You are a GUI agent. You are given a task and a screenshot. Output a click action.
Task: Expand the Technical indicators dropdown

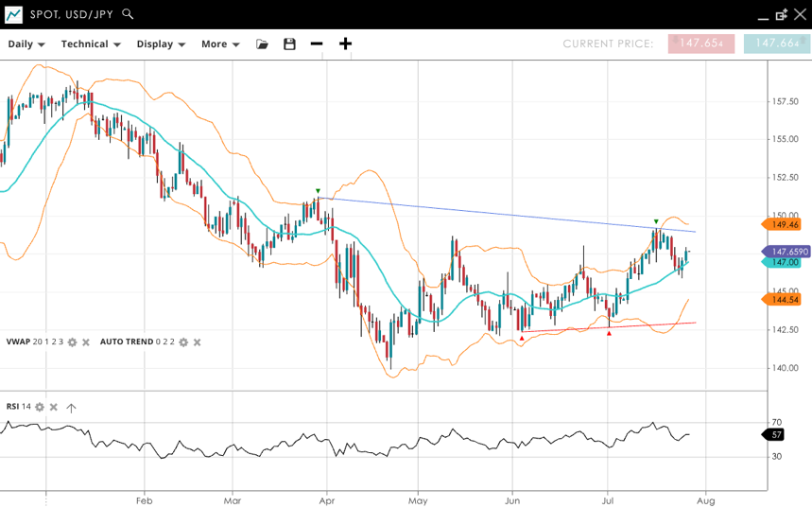coord(91,44)
